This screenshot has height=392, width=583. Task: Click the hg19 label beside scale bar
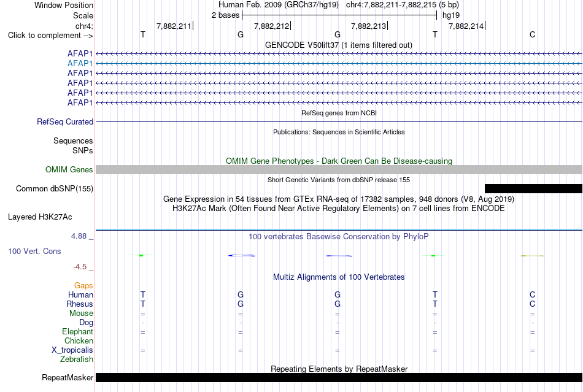[451, 15]
